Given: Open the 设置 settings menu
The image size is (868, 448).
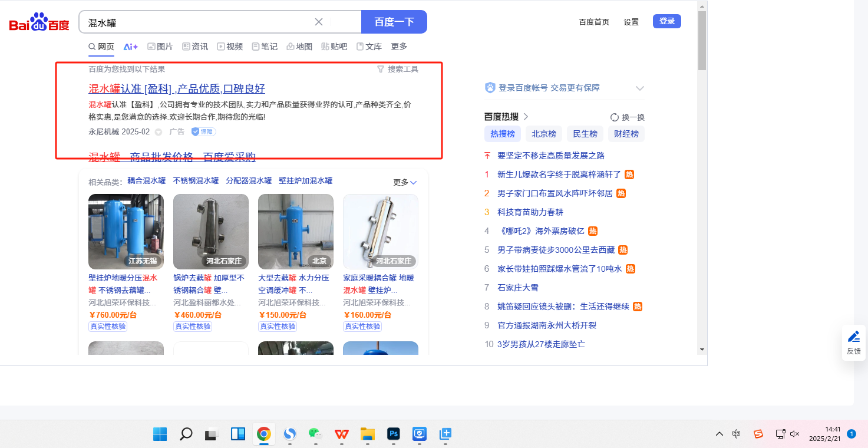Looking at the screenshot, I should (x=631, y=22).
